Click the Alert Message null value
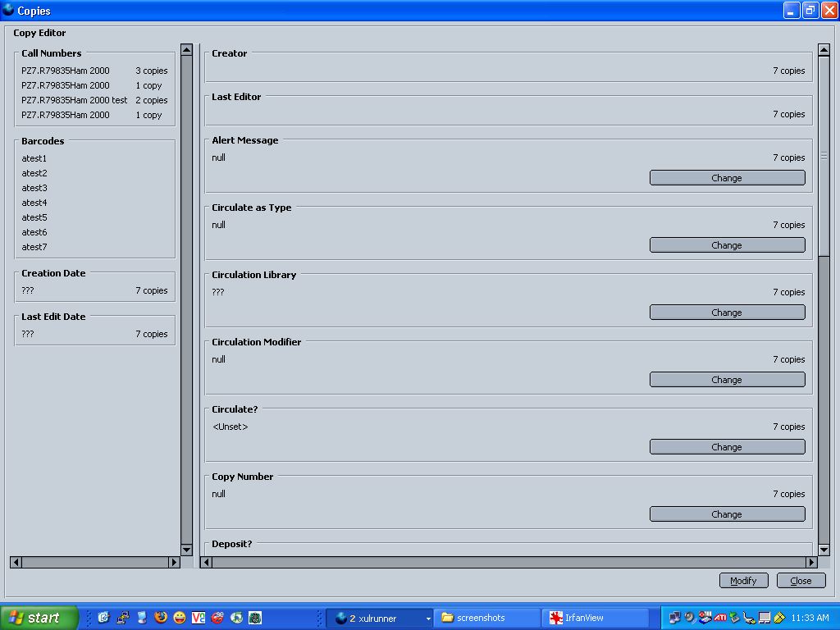Screen dimensions: 840x630 pos(218,157)
